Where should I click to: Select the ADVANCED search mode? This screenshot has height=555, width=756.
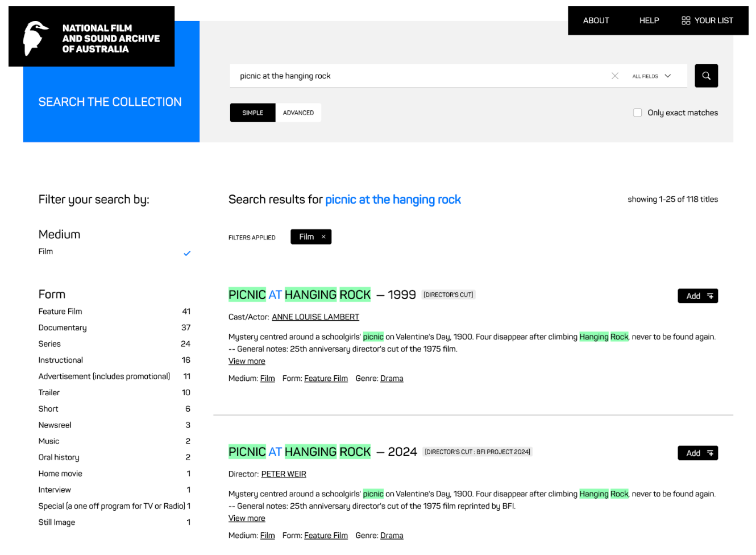pyautogui.click(x=298, y=113)
